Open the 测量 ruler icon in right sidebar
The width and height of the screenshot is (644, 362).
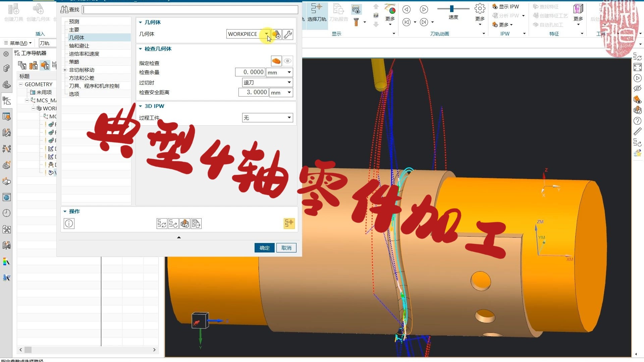[638, 131]
